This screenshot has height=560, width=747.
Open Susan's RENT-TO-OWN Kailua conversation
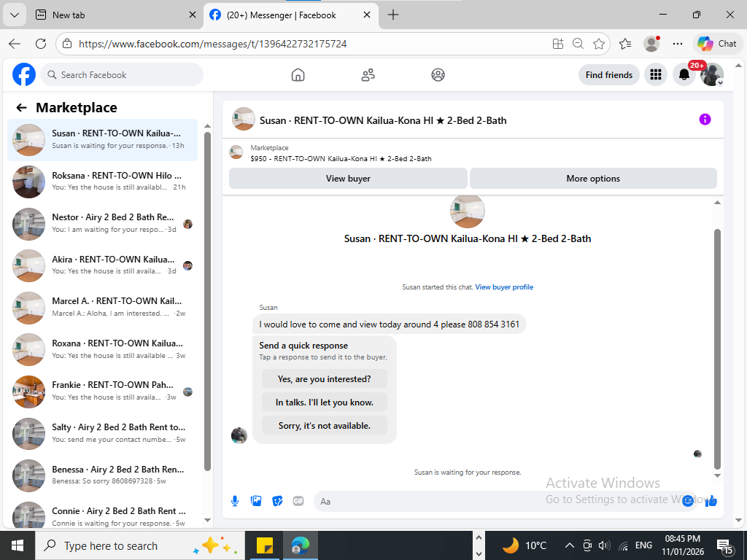(x=102, y=139)
